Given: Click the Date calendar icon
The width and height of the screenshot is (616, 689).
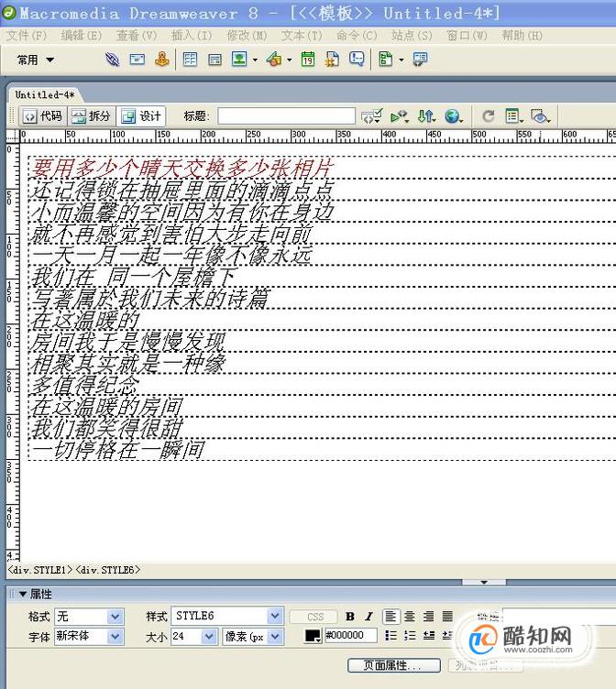Looking at the screenshot, I should (308, 59).
